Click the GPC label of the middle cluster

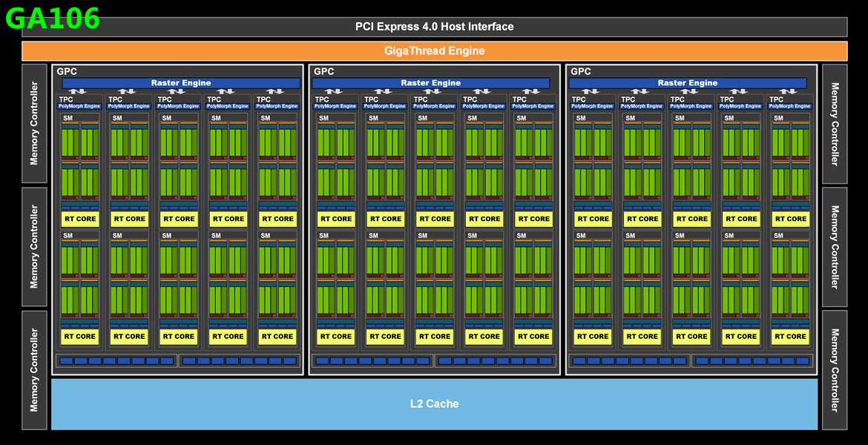323,72
